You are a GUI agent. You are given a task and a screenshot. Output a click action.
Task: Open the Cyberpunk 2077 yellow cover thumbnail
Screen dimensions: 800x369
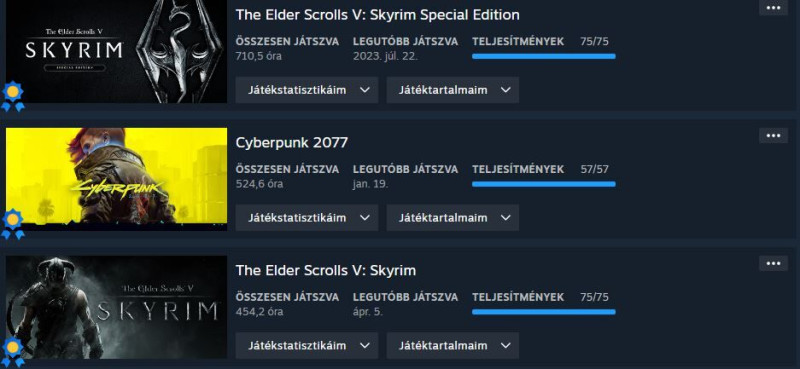[116, 179]
